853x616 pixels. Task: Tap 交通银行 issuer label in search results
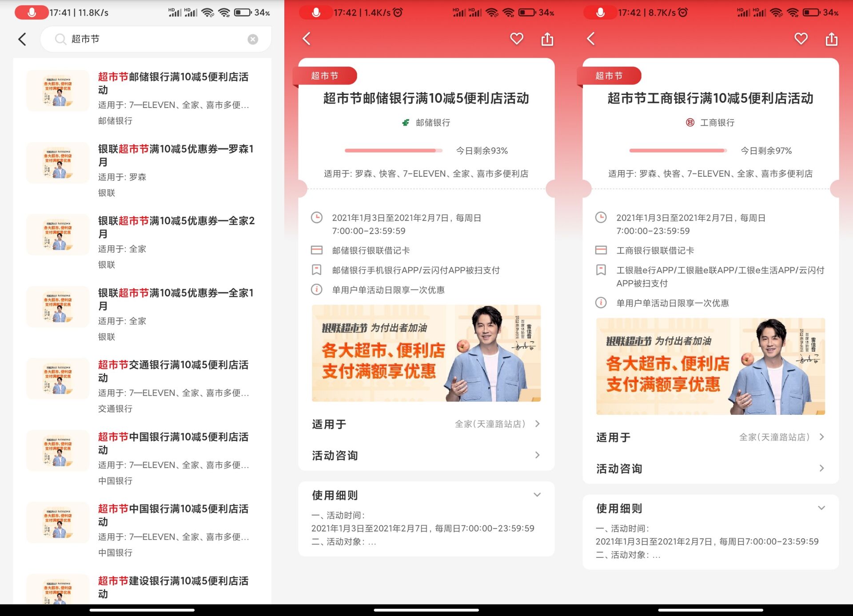click(x=115, y=409)
